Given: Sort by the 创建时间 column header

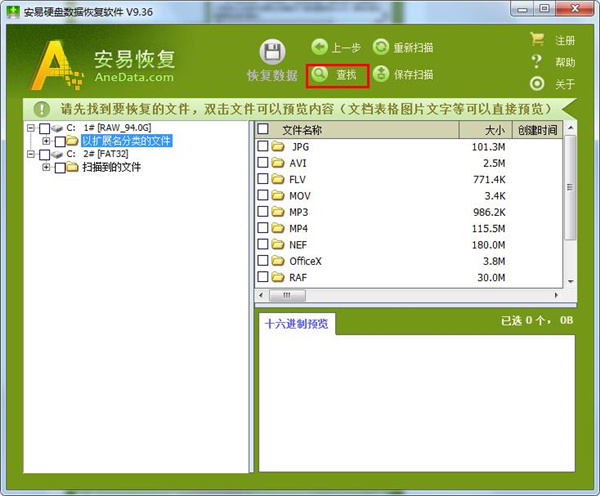Looking at the screenshot, I should click(538, 130).
